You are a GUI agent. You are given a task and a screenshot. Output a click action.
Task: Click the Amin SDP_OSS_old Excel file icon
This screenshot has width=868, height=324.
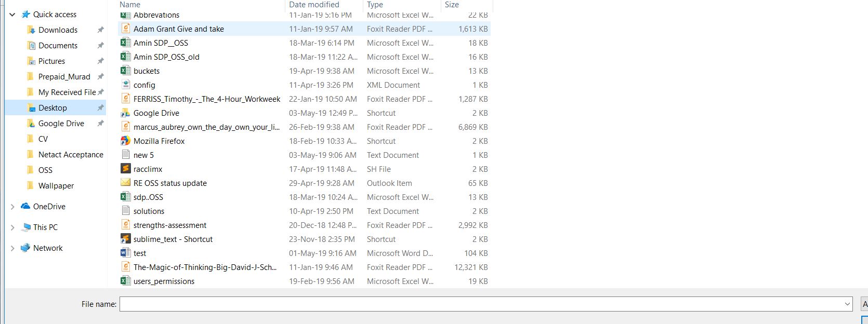tap(125, 57)
